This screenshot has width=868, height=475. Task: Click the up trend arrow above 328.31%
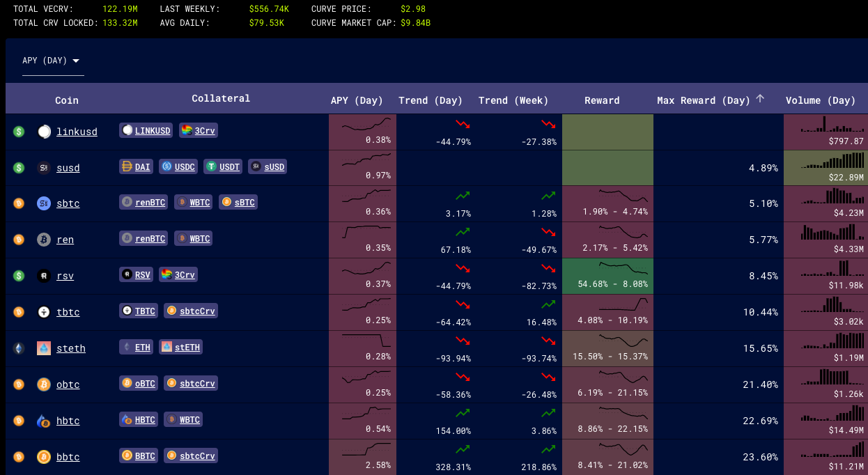coord(463,450)
